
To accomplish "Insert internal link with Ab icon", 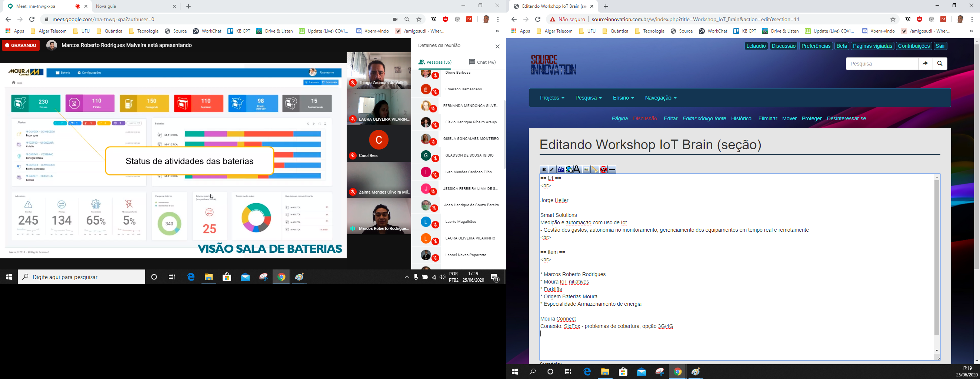I will coord(561,170).
